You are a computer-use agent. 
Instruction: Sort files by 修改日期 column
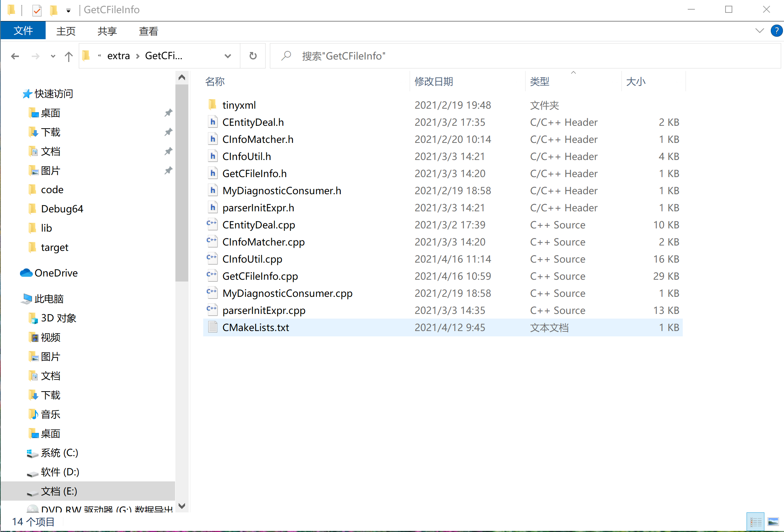(434, 82)
